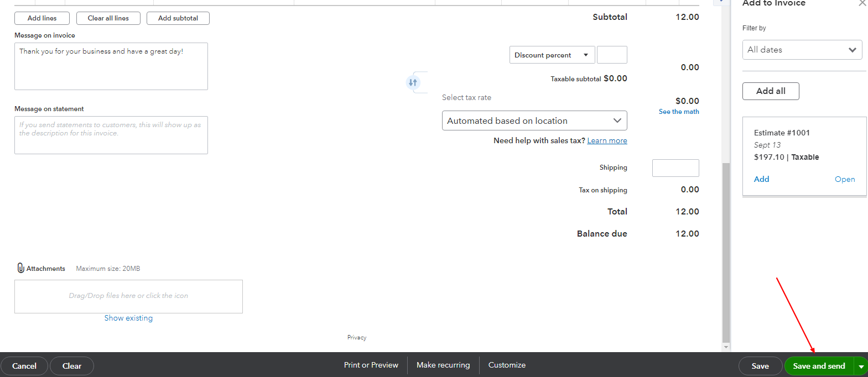Open Estimate #1001 via Open link
868x377 pixels.
844,179
